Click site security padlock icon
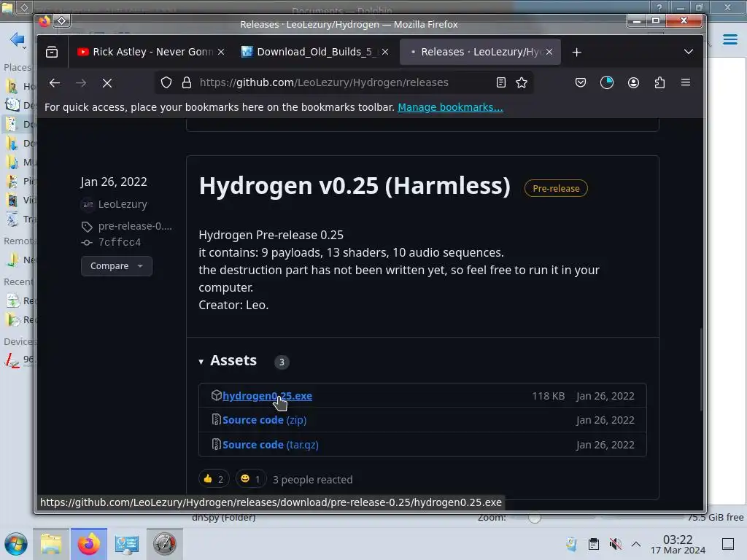 (187, 82)
